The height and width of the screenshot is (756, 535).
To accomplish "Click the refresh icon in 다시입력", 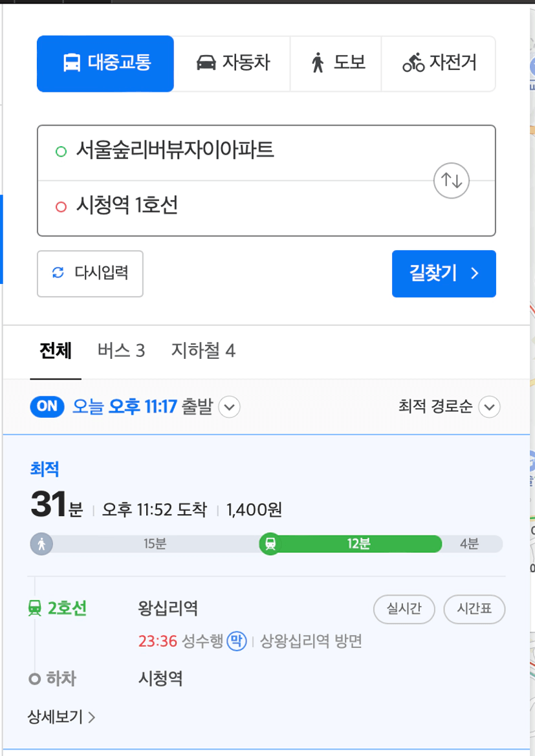I will (58, 273).
